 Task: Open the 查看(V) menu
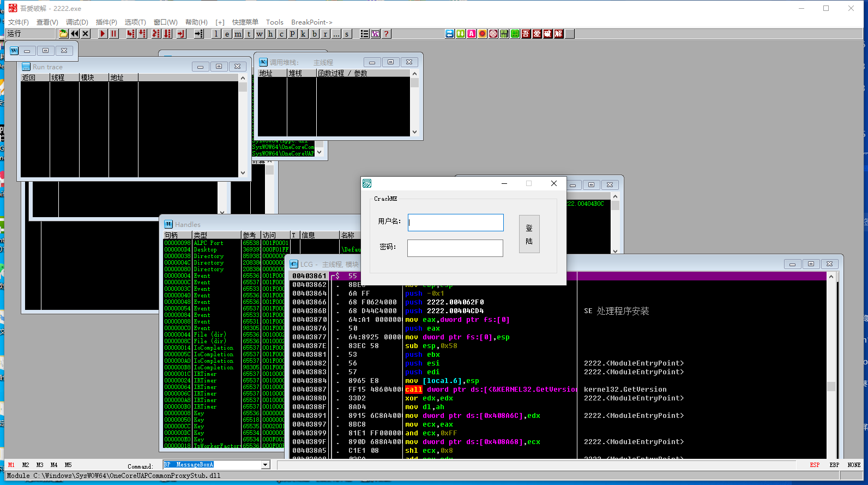(x=47, y=22)
